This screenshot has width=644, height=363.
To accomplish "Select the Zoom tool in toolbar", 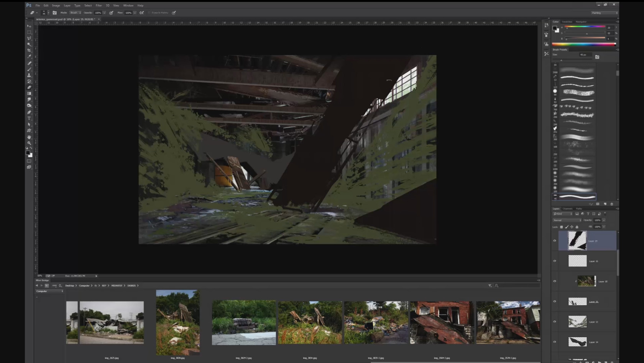I will [x=29, y=143].
